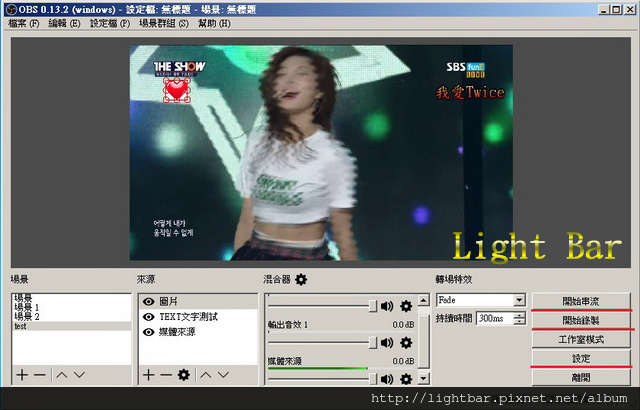Remove selected scene with minus icon
Image resolution: width=640 pixels, height=410 pixels.
coord(40,375)
